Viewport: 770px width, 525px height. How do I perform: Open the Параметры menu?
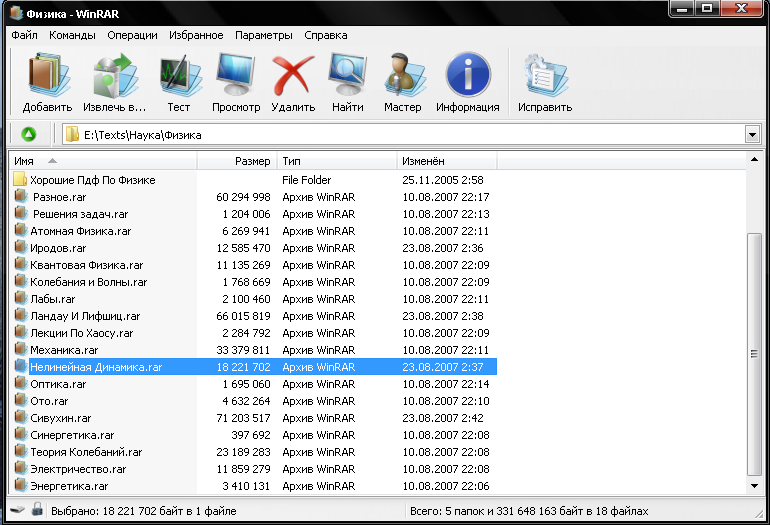point(264,35)
